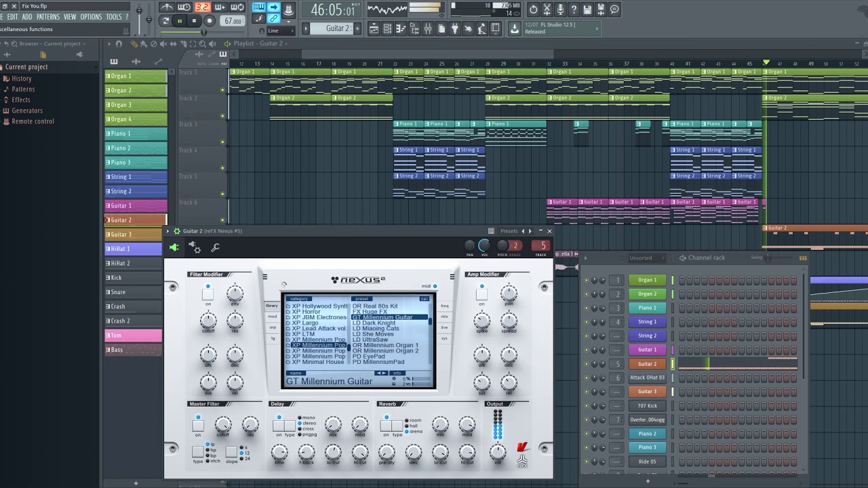Select the playlist zoom tool
Image resolution: width=868 pixels, height=488 pixels.
click(202, 44)
